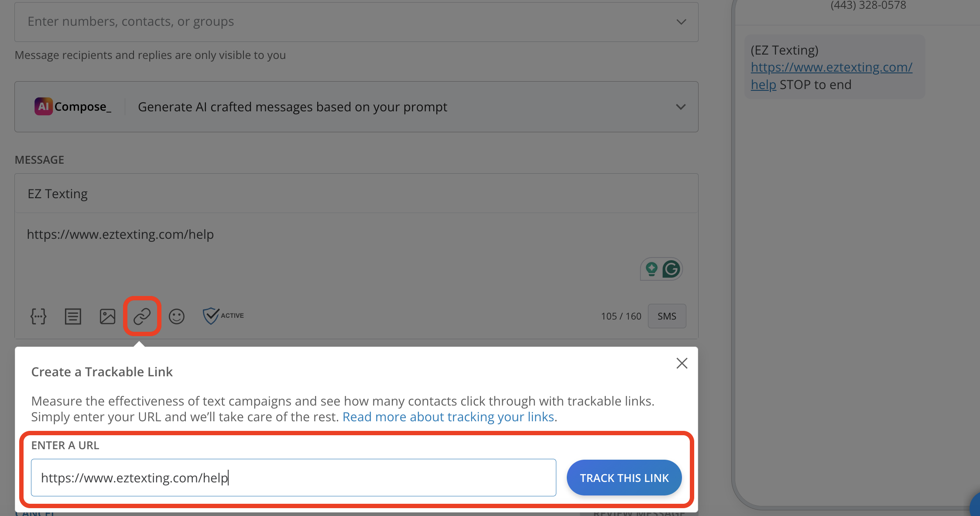Click the ACTIVE shield status icon
The height and width of the screenshot is (516, 980).
(212, 315)
